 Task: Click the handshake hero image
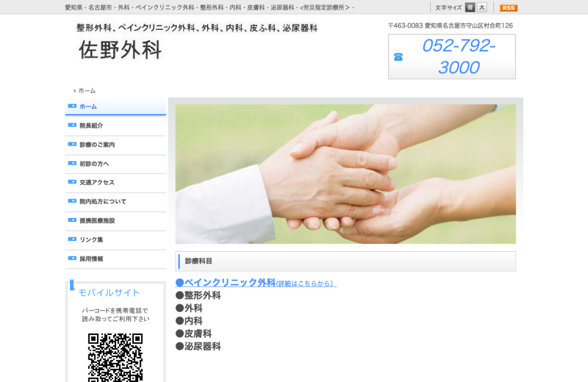pyautogui.click(x=345, y=174)
